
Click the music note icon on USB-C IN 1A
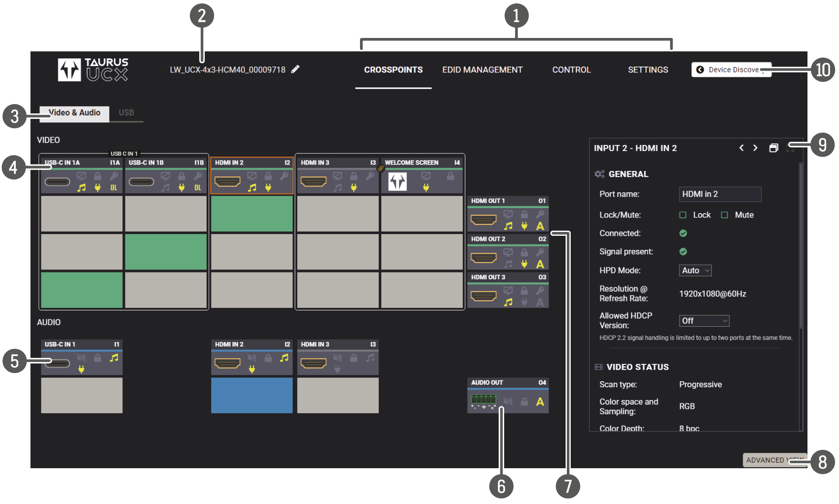[81, 188]
